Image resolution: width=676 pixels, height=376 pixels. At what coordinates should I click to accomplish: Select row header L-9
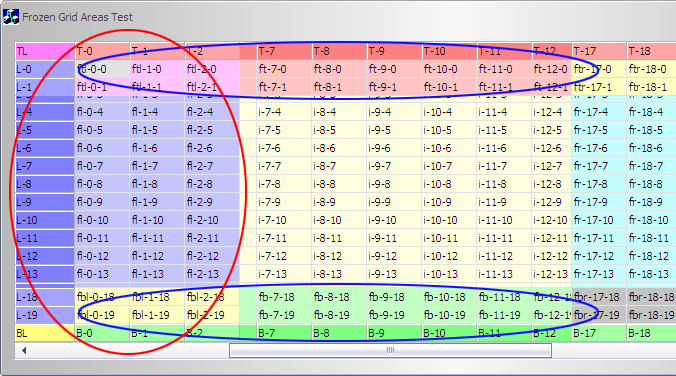coord(45,202)
